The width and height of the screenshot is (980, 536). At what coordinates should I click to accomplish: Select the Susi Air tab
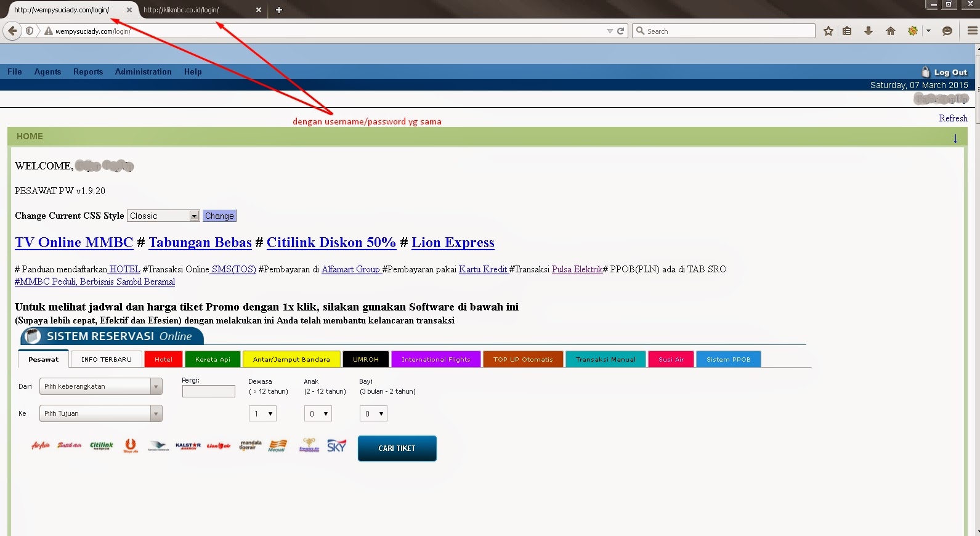671,359
